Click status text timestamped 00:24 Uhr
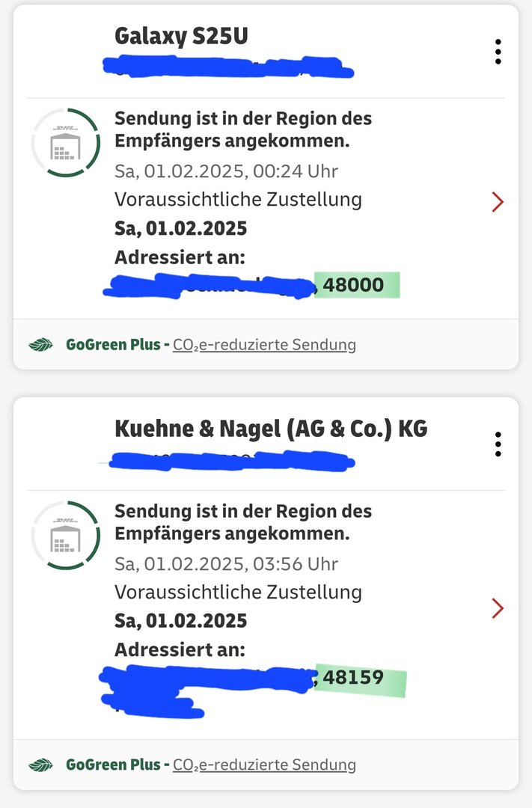This screenshot has height=808, width=532. click(242, 129)
